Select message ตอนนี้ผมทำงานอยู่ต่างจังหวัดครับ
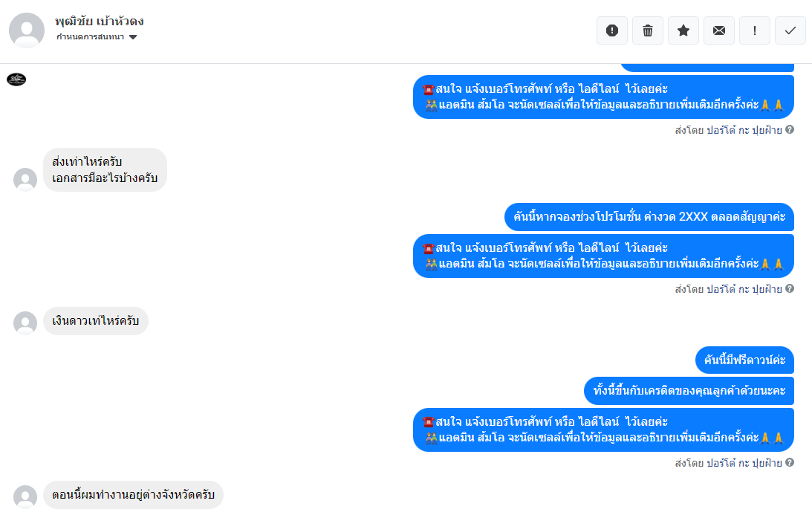The width and height of the screenshot is (812, 512). [x=133, y=494]
